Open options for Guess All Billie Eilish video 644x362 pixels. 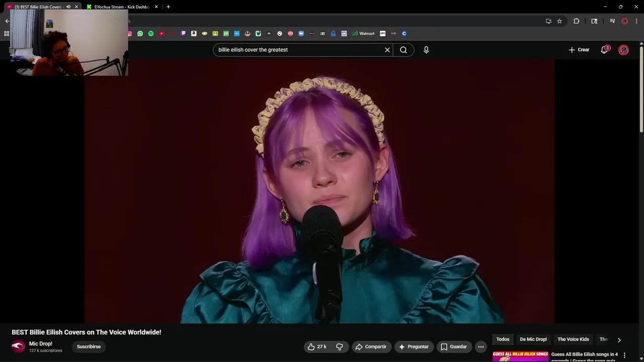click(x=625, y=355)
